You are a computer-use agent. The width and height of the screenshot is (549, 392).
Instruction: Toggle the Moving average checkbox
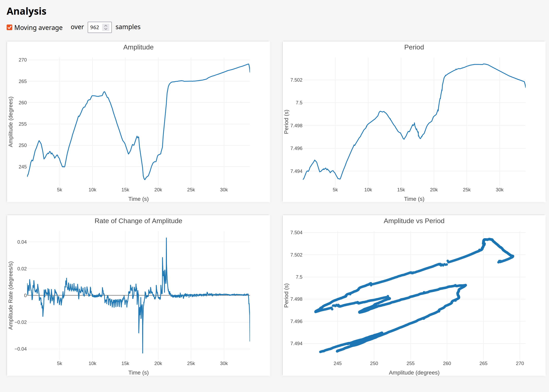9,28
